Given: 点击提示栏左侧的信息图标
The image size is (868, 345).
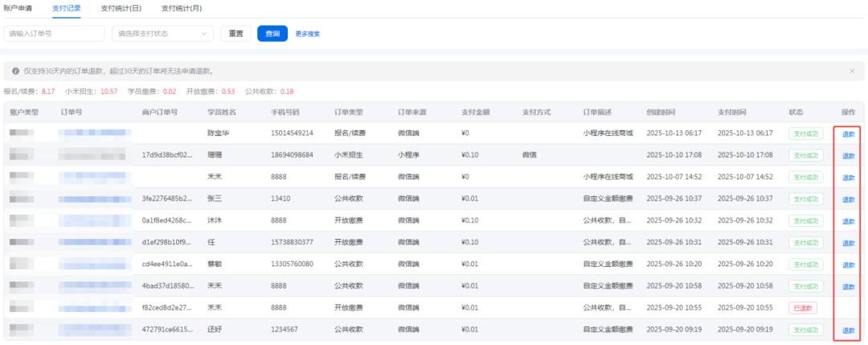Looking at the screenshot, I should pos(15,72).
